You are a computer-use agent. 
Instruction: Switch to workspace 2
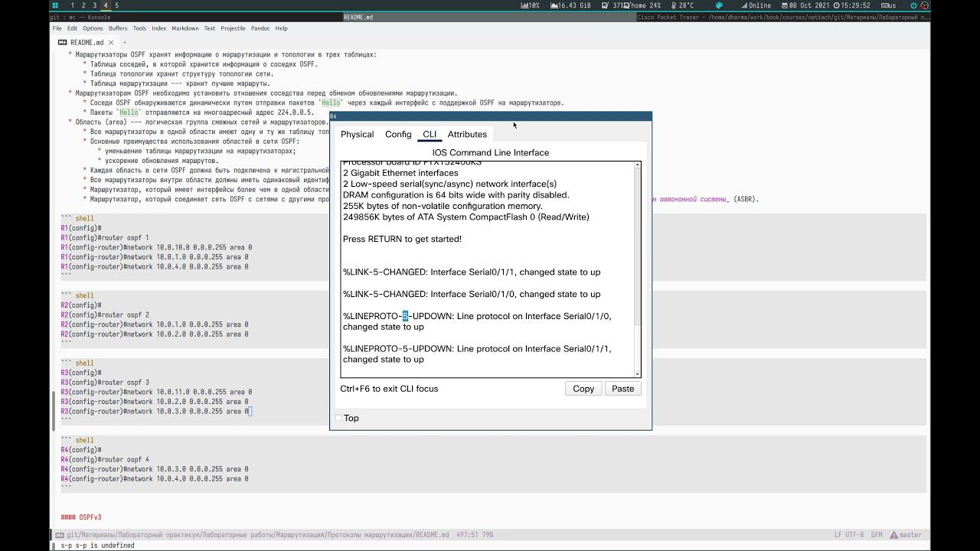83,5
